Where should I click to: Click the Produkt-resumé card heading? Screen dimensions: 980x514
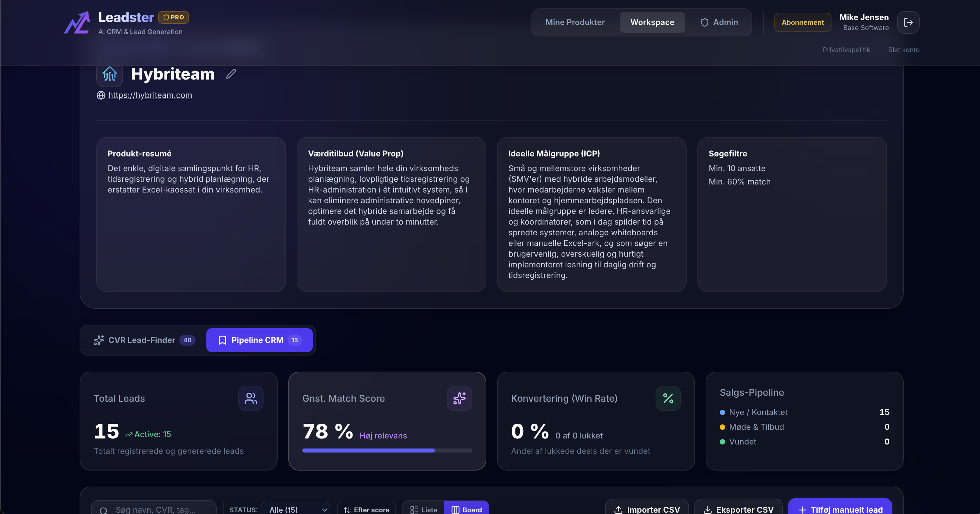139,154
